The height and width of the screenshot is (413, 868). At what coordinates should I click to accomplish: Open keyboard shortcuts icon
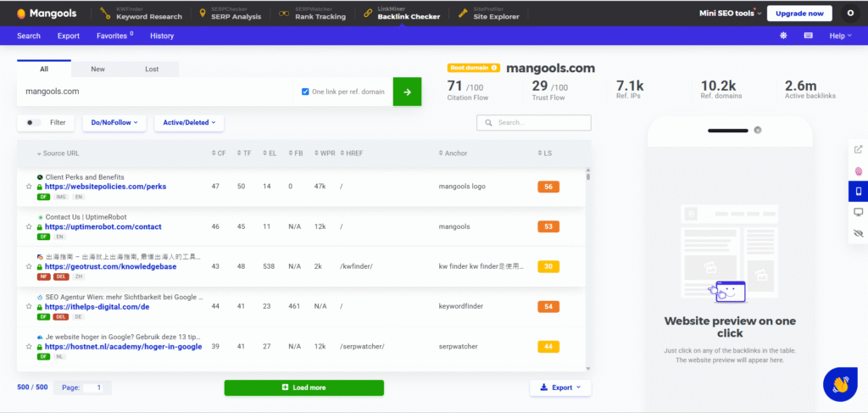tap(808, 36)
